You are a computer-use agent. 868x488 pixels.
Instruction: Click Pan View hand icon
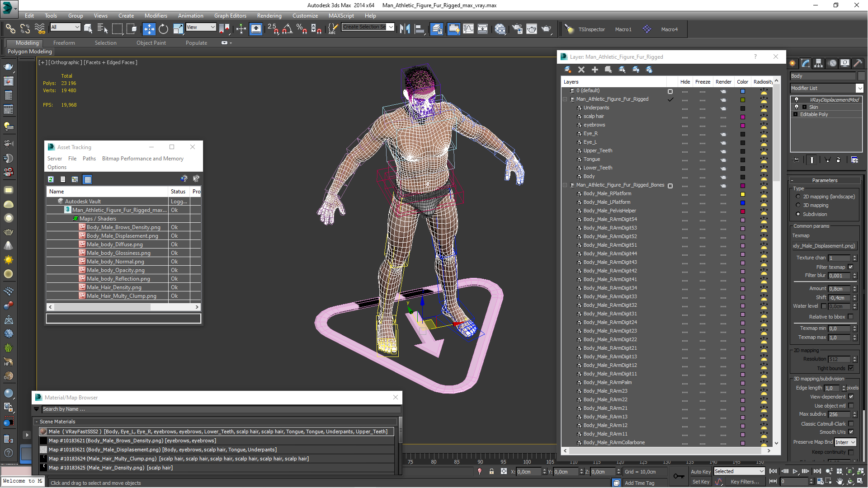[x=840, y=481]
